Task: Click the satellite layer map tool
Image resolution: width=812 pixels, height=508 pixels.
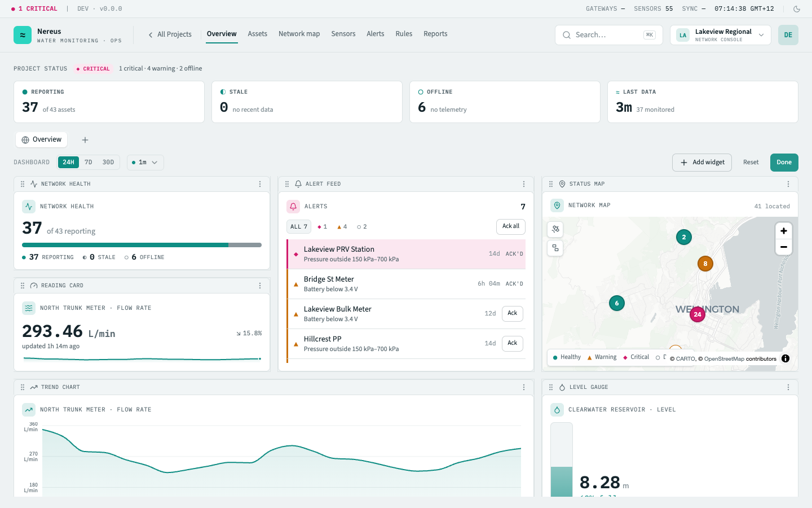Action: pyautogui.click(x=555, y=229)
